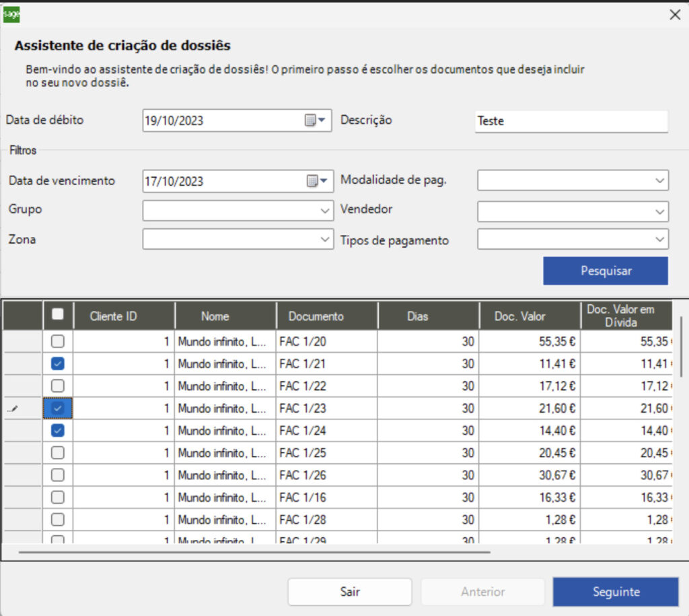689x616 pixels.
Task: Select the FAC 1/28 document cell
Action: (x=327, y=520)
